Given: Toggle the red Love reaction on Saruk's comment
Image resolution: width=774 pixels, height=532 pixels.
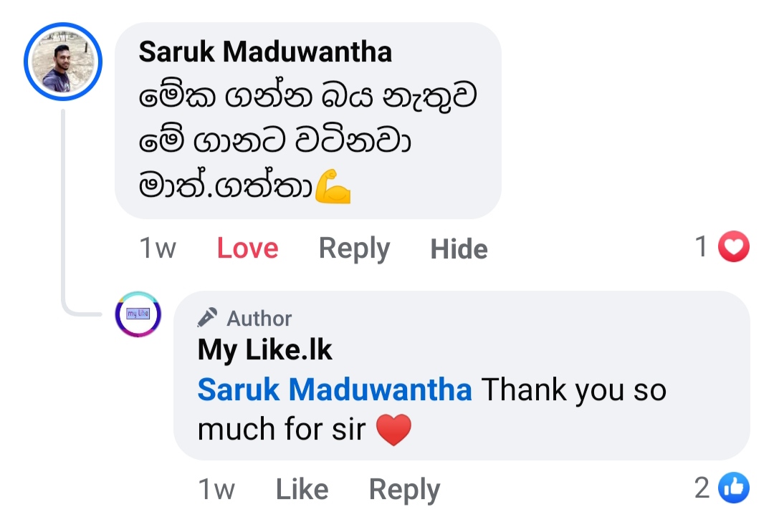Looking at the screenshot, I should (247, 248).
